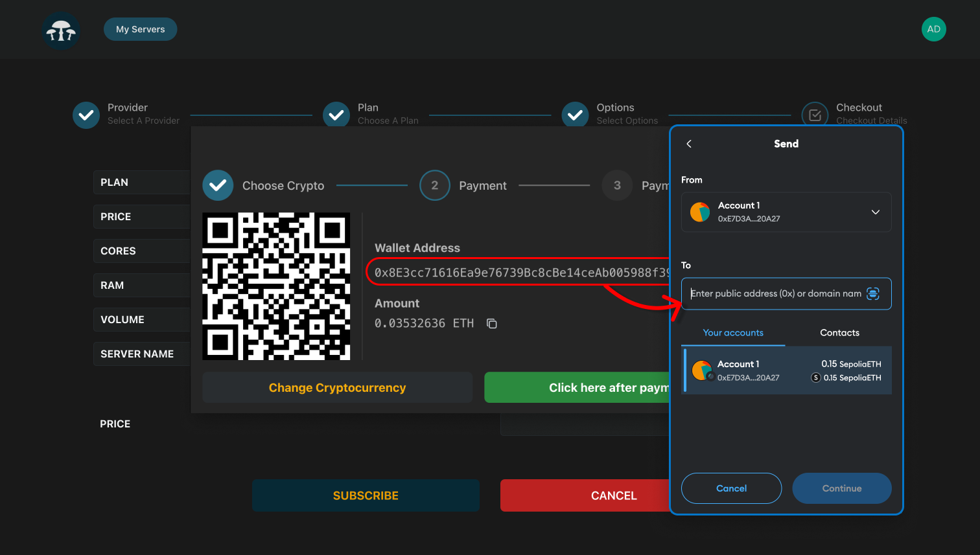Switch to Your accounts tab
Image resolution: width=980 pixels, height=555 pixels.
coord(733,333)
